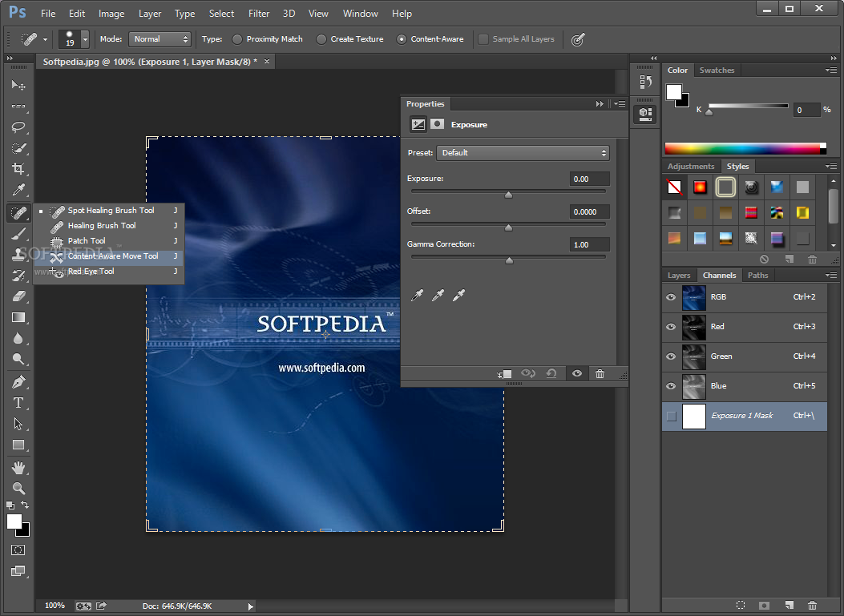This screenshot has height=616, width=844.
Task: Select the Rectangle shape tool
Action: [x=18, y=445]
